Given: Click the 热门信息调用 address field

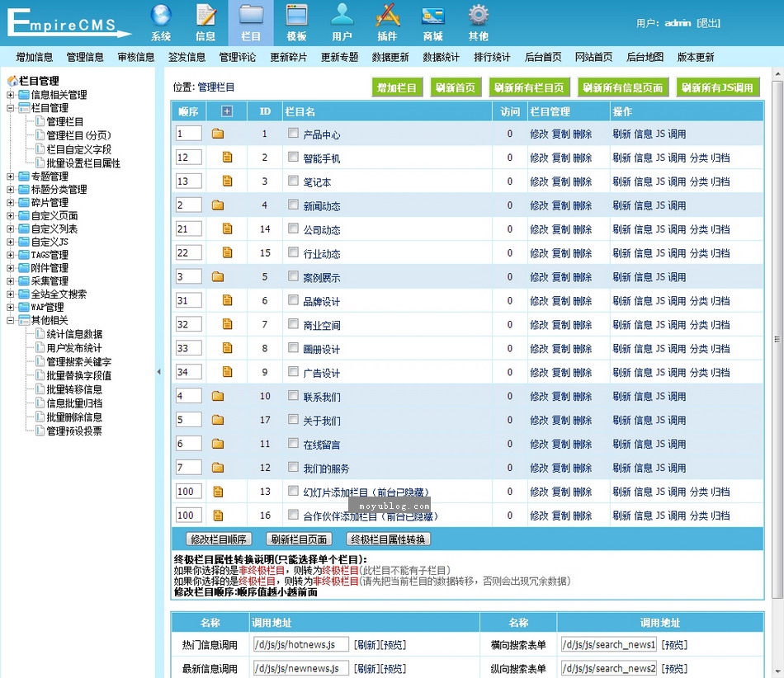Looking at the screenshot, I should (301, 644).
